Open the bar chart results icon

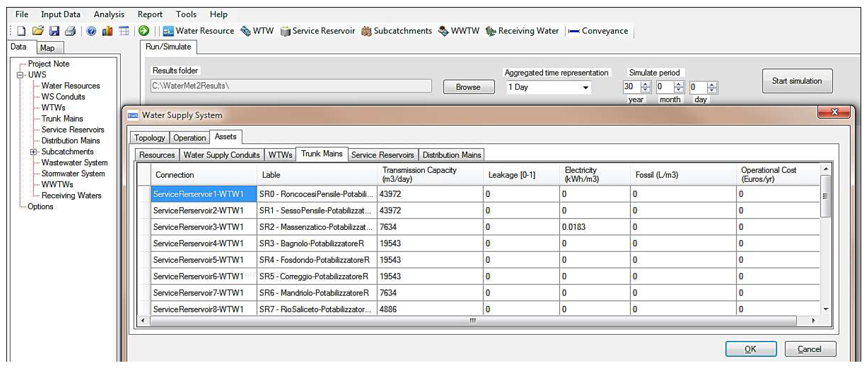(x=107, y=31)
